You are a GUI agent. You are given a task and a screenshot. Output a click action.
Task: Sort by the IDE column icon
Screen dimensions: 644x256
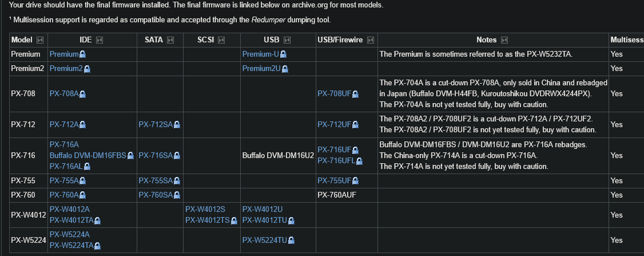pyautogui.click(x=100, y=40)
